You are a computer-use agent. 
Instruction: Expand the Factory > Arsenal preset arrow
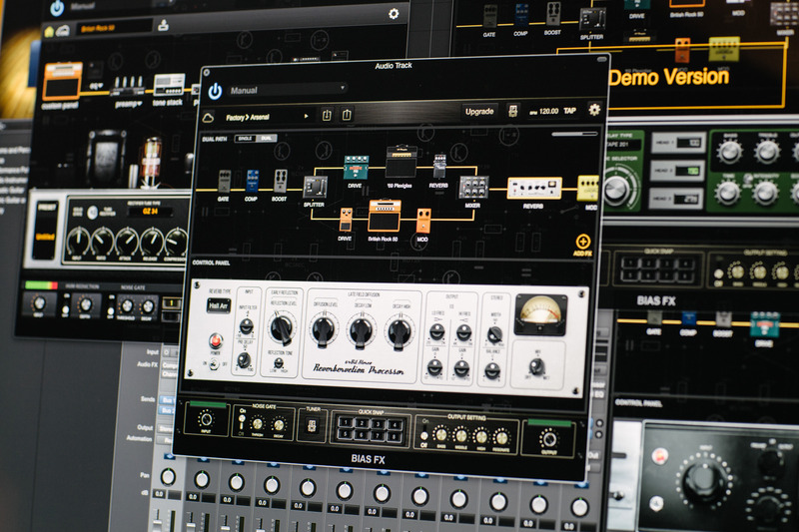click(307, 116)
